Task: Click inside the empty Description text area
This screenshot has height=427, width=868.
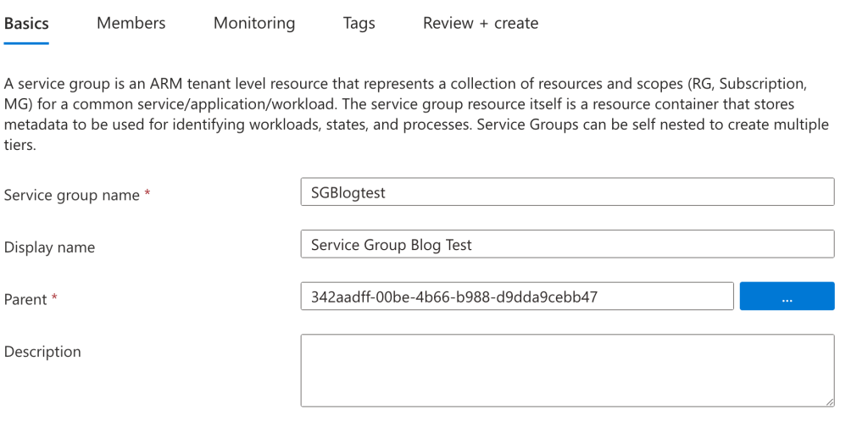Action: 567,370
